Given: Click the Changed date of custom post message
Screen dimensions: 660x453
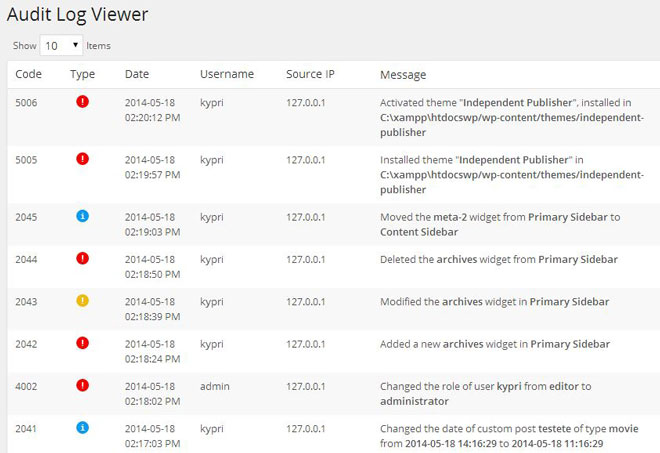Looking at the screenshot, I should [x=509, y=436].
